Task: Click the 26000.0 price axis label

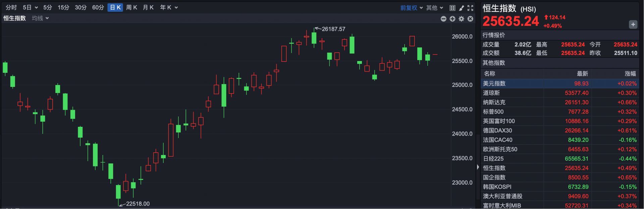Action: point(462,37)
